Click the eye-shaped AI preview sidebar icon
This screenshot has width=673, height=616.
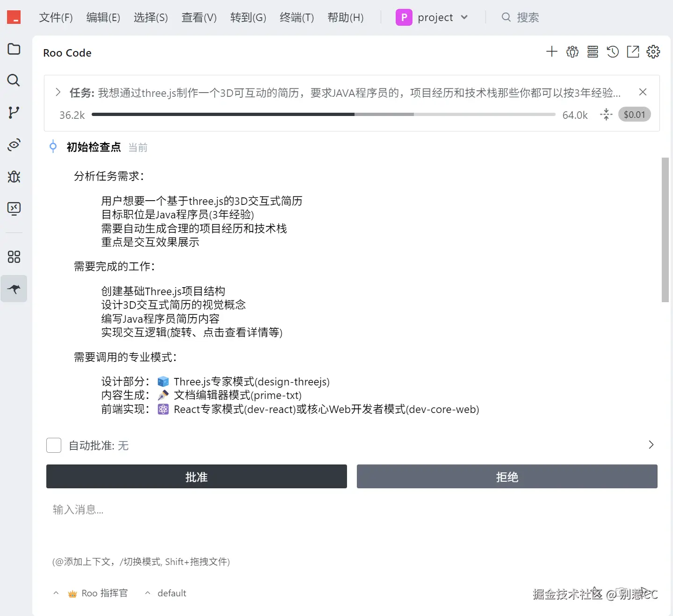14,145
